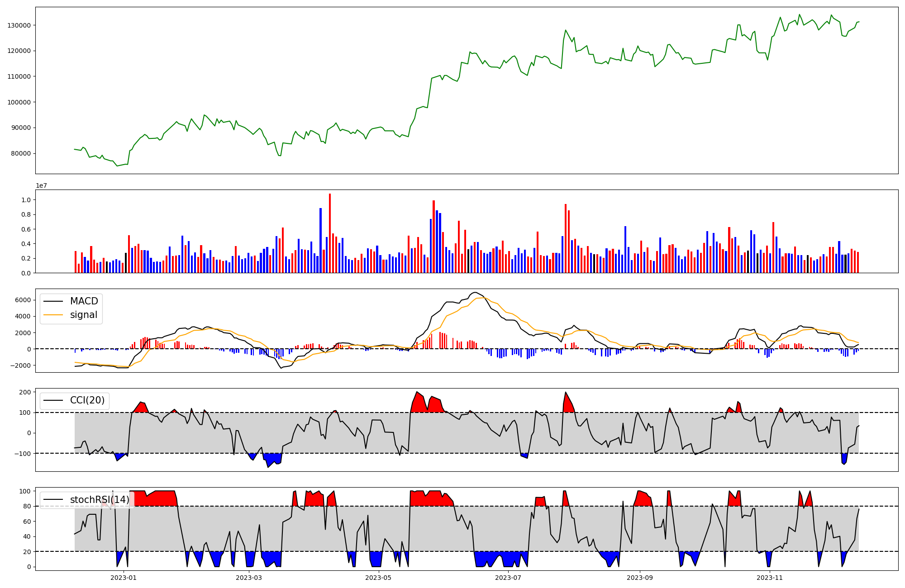
Task: Click the 80 tick on stochRSI axis
Action: (27, 507)
